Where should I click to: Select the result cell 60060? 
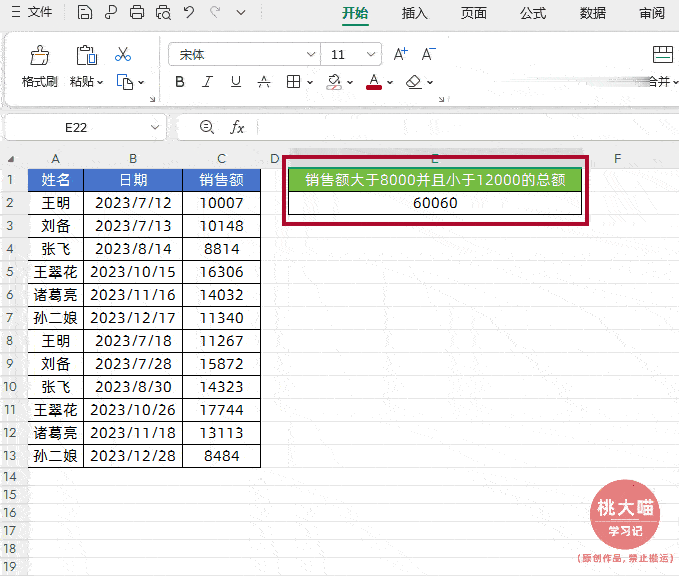tap(435, 203)
